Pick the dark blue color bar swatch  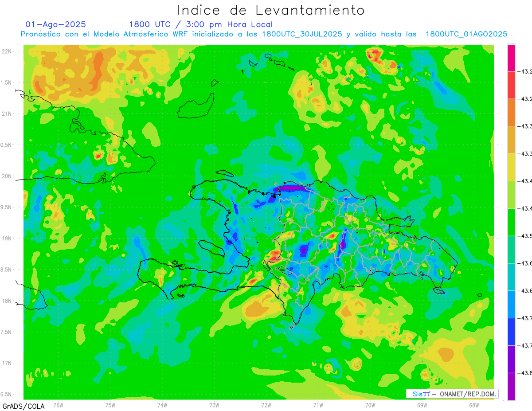coord(511,332)
